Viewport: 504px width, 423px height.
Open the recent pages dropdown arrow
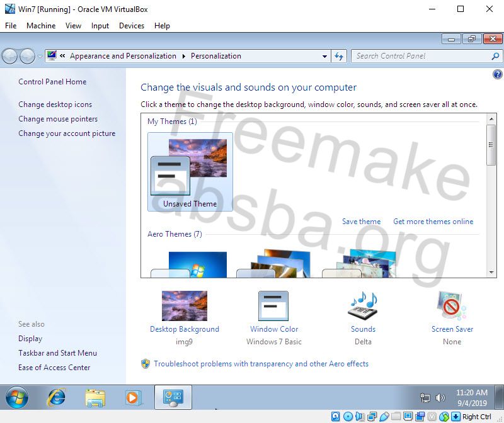40,57
